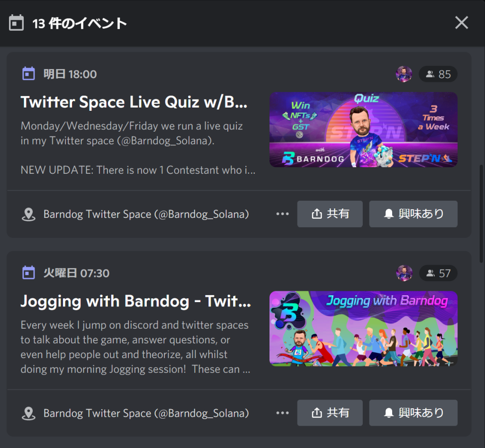Click organizer avatar on Jogging with Barndog event

[404, 273]
